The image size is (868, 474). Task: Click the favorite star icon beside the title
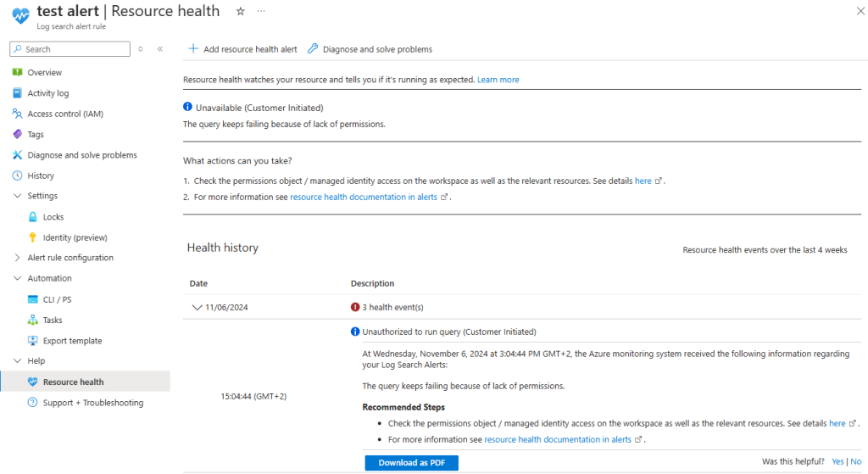tap(240, 11)
